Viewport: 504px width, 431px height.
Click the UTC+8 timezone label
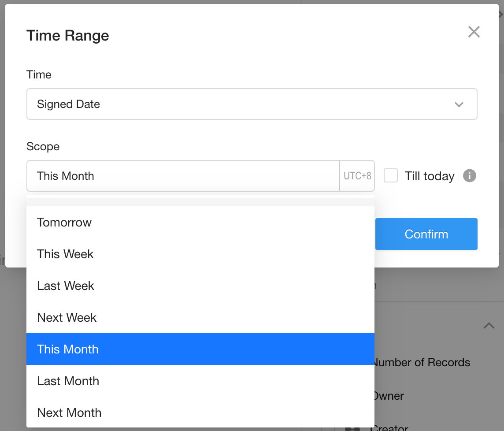[x=357, y=176]
